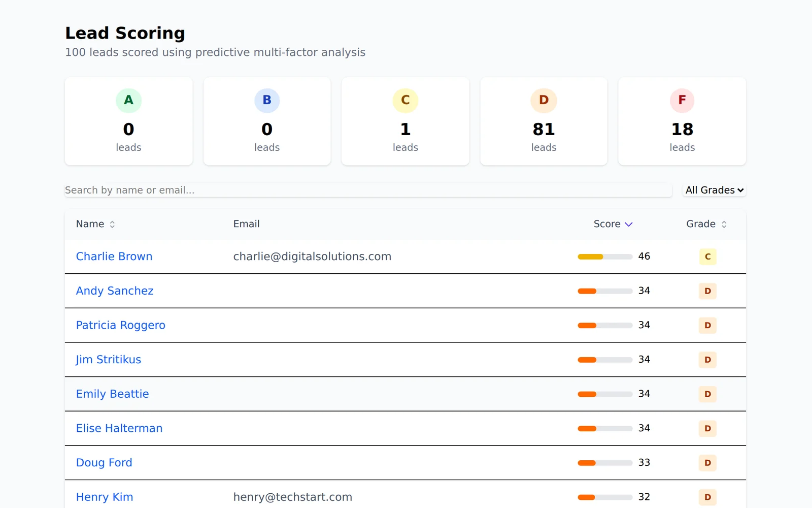
Task: Click the Score column descending sort chevron
Action: pyautogui.click(x=628, y=224)
